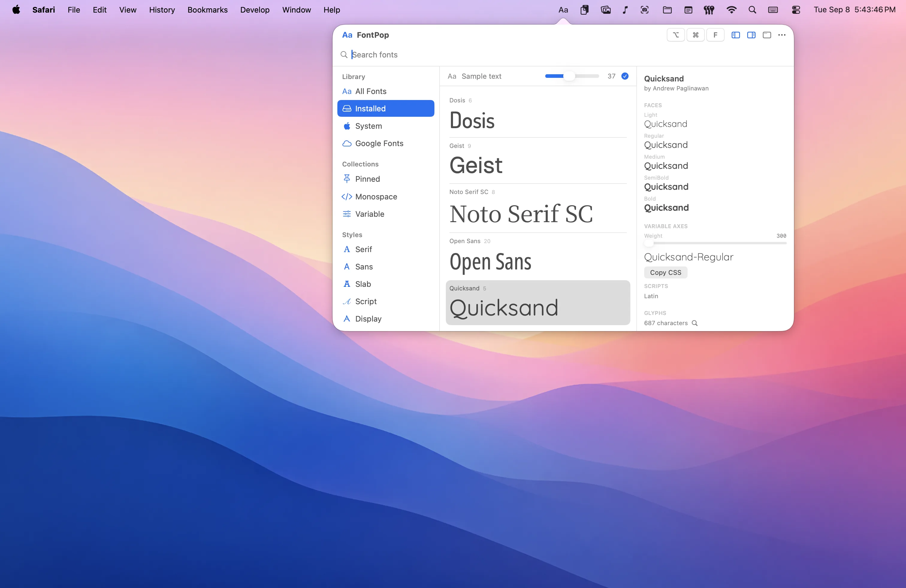Filter by Serif style
The width and height of the screenshot is (906, 588).
(386, 249)
